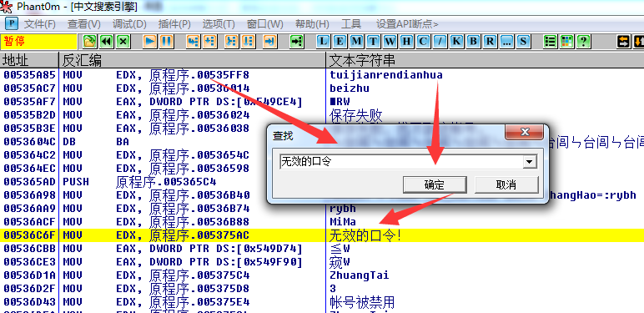Cancel the search with 取消 button
644x313 pixels.
[x=506, y=184]
